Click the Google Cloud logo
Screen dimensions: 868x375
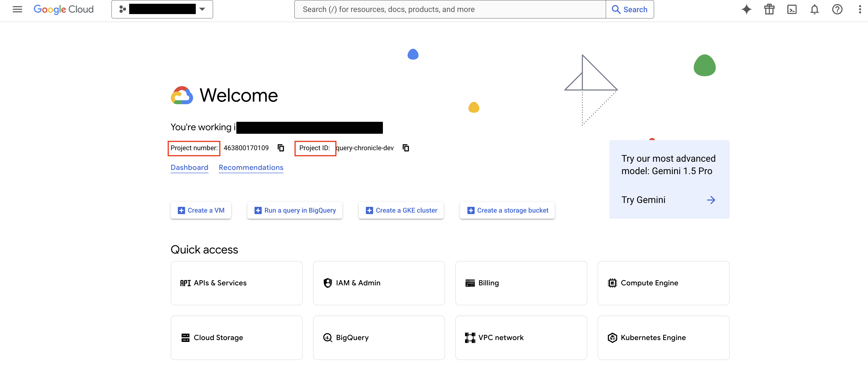63,9
